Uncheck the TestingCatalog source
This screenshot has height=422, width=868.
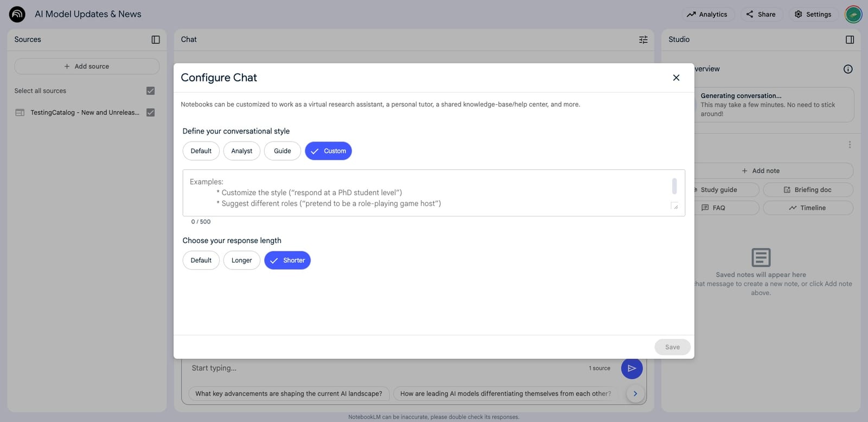point(150,112)
